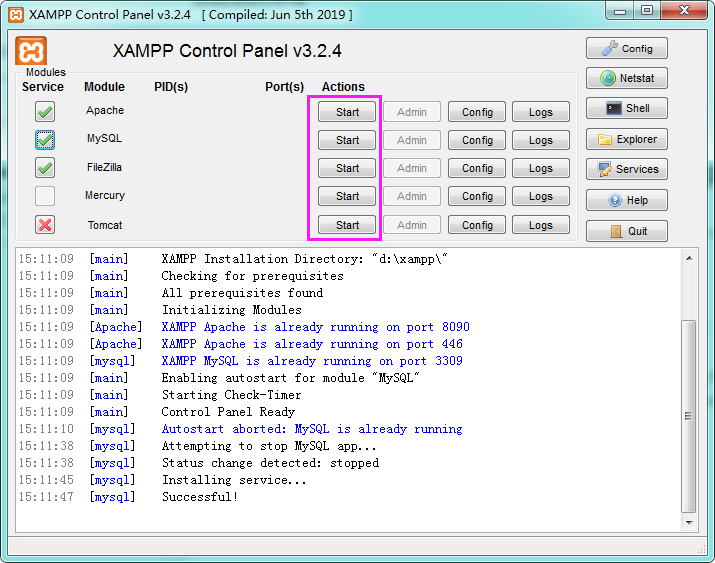Image resolution: width=715 pixels, height=563 pixels.
Task: Click the XAMPP title bar icon
Action: 16,15
